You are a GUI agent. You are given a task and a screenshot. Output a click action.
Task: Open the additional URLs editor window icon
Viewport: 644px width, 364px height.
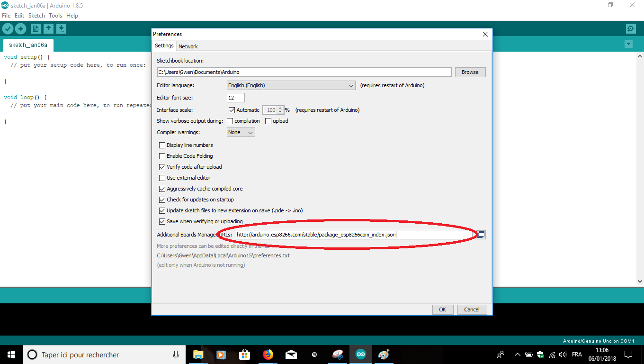[x=481, y=235]
